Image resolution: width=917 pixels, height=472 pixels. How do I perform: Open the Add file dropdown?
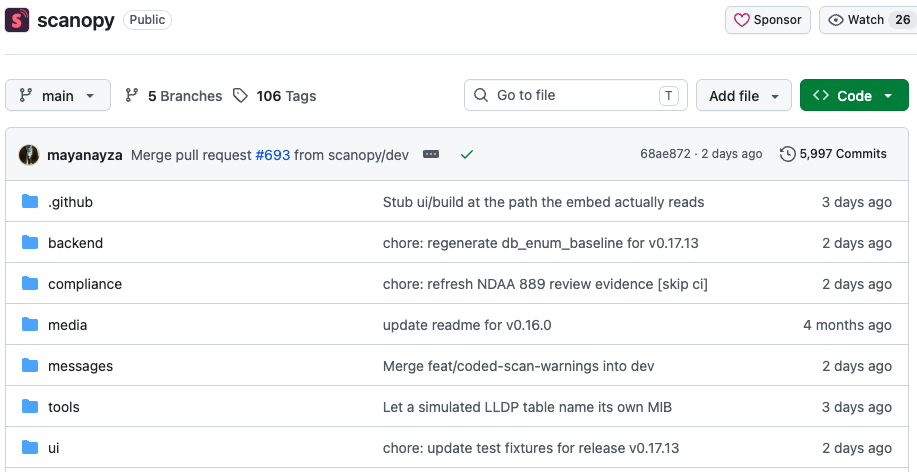(x=743, y=95)
